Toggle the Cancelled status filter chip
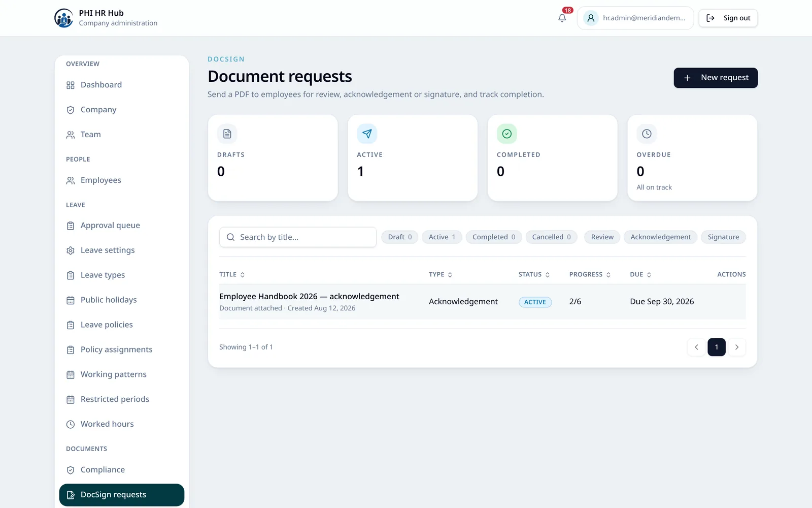812x508 pixels. (552, 237)
